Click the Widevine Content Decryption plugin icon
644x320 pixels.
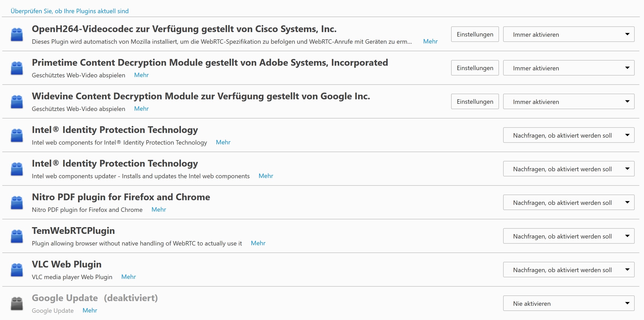pos(17,102)
